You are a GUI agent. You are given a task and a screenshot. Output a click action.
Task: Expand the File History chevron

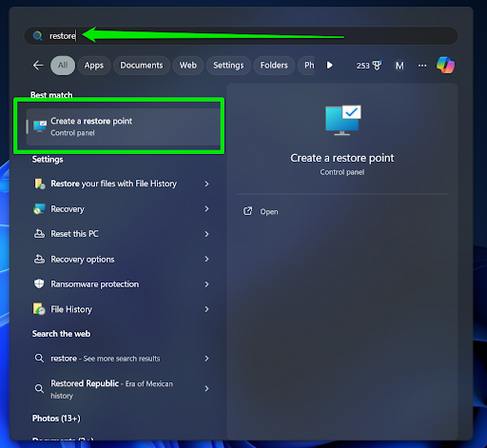pos(206,309)
